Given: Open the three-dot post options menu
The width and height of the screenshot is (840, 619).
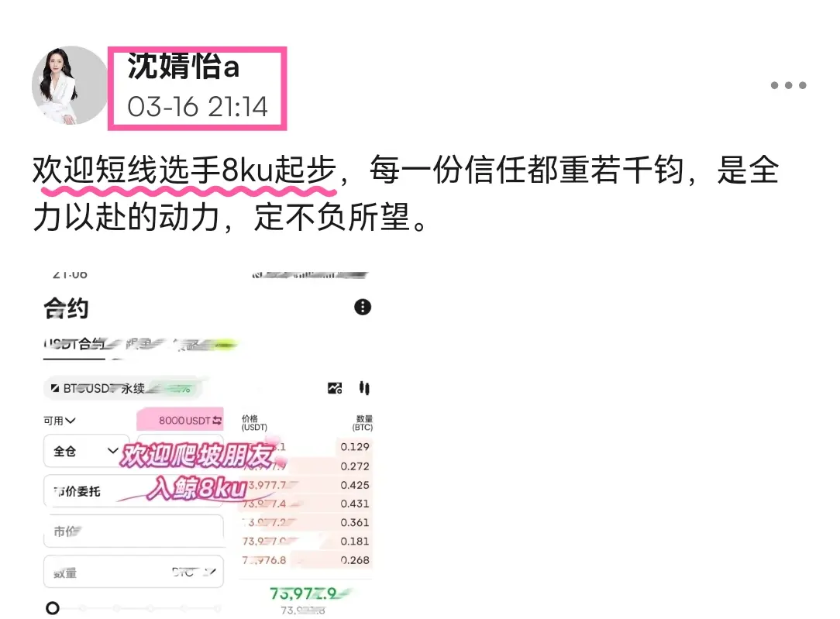Looking at the screenshot, I should point(788,85).
